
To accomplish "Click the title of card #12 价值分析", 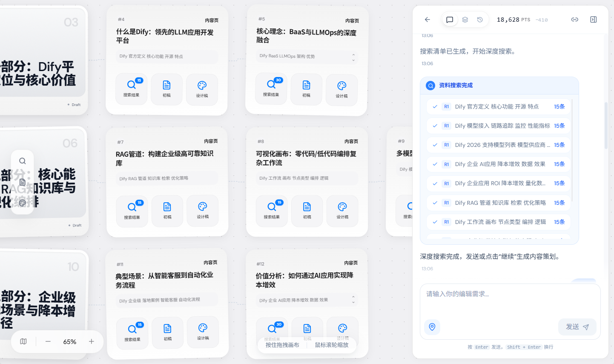I will tap(304, 280).
